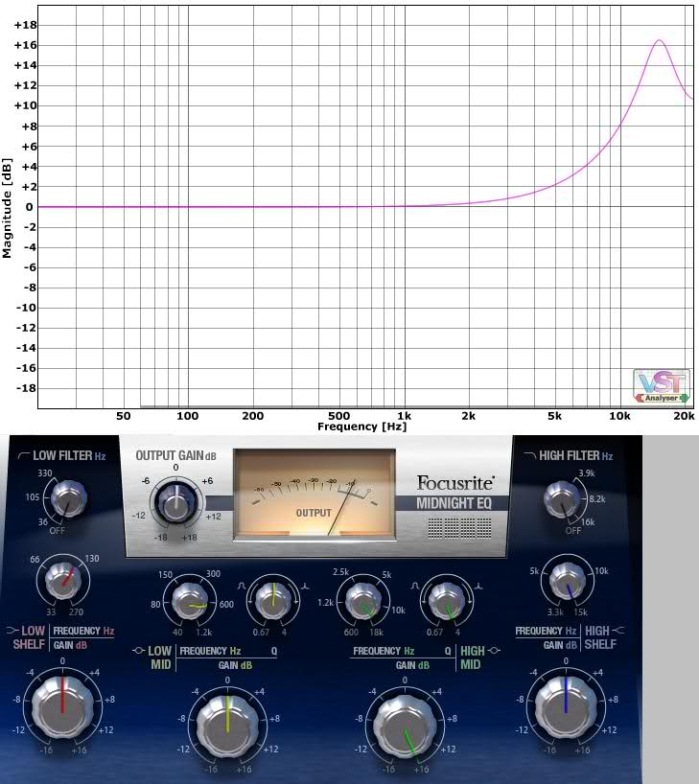Click the response curve peak on the graph
699x784 pixels.
pyautogui.click(x=659, y=40)
